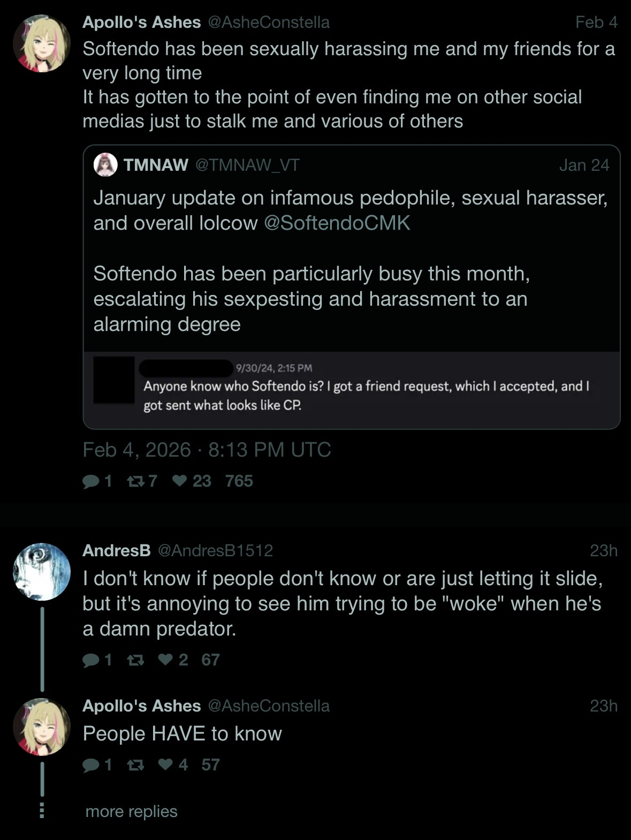Open AndresB's profile avatar
Viewport: 631px width, 840px height.
(42, 572)
